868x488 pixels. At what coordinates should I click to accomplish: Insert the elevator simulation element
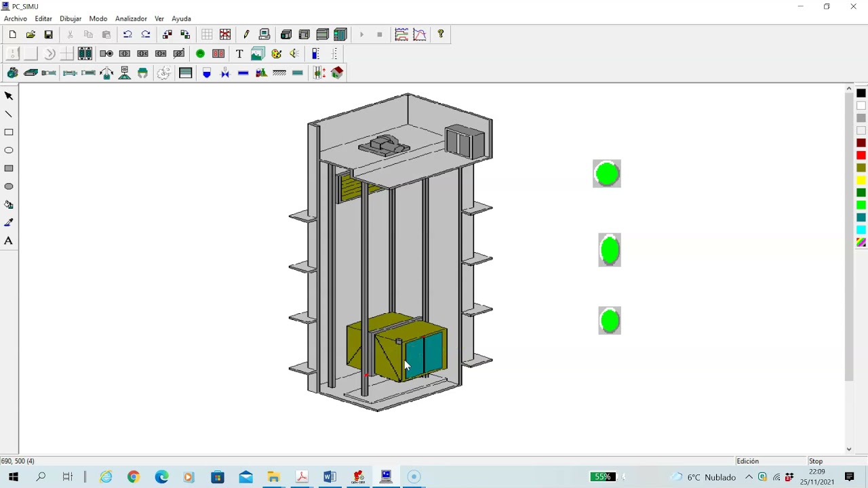click(x=319, y=73)
